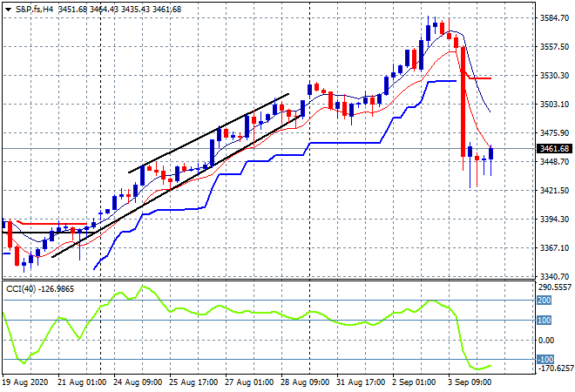Click the CCI(40) -126.9865 indicator label
The image size is (575, 392).
point(40,289)
